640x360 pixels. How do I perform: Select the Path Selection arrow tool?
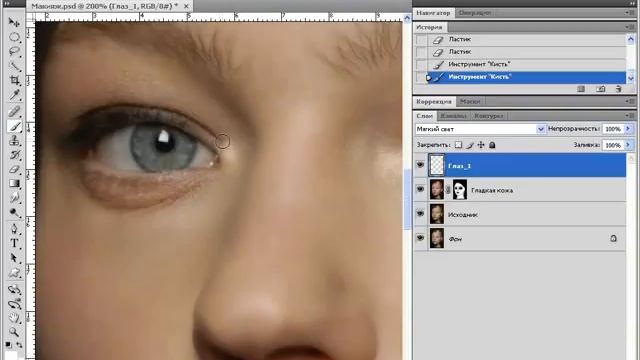tap(14, 258)
